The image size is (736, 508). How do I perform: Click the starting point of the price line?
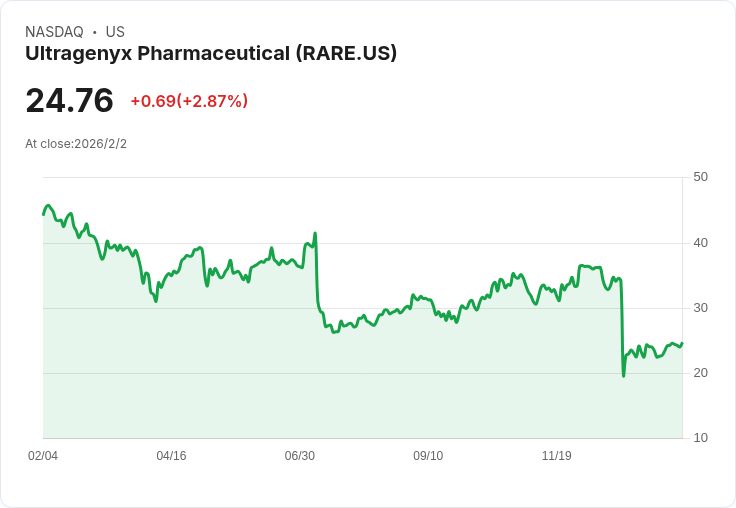click(x=43, y=214)
